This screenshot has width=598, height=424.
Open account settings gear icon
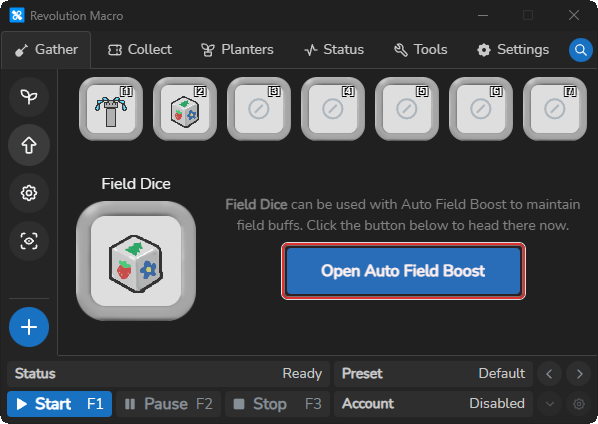[579, 404]
